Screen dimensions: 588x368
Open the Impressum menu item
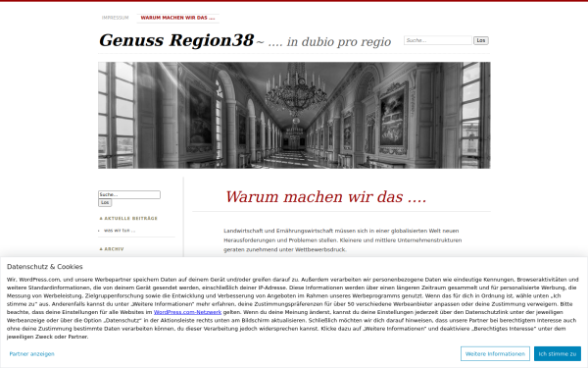[115, 18]
